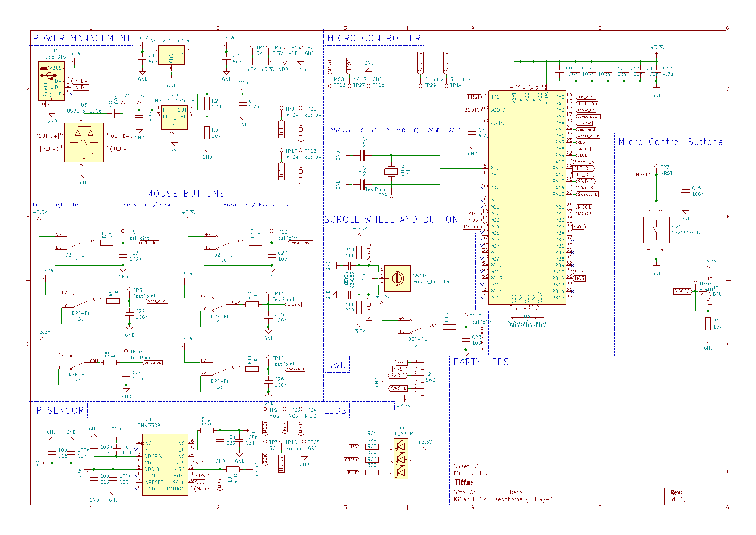Click resistor R2 5.6k symbol

point(207,104)
